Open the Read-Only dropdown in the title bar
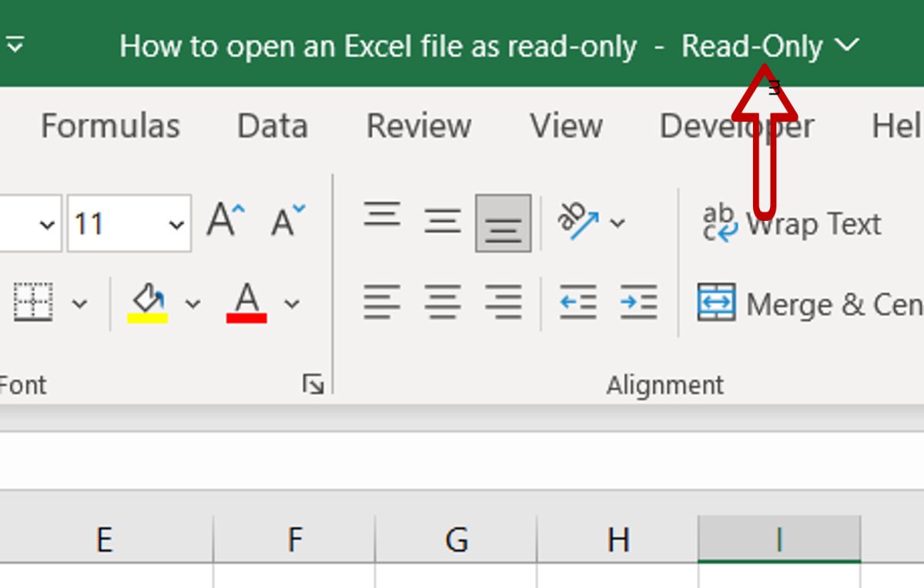924x588 pixels. tap(847, 45)
